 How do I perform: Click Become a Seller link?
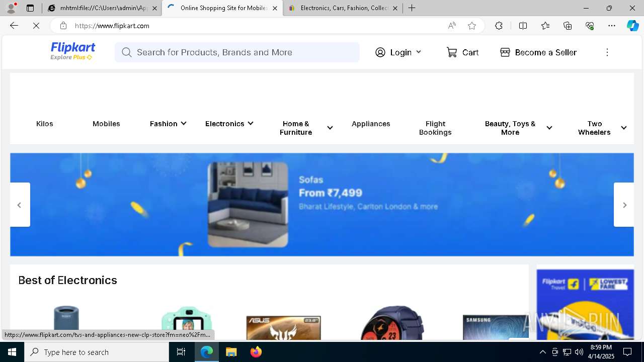(538, 52)
